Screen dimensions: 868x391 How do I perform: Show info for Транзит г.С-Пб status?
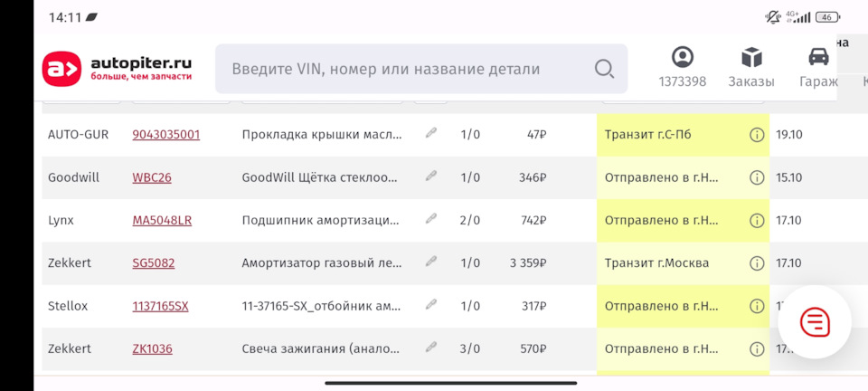757,135
